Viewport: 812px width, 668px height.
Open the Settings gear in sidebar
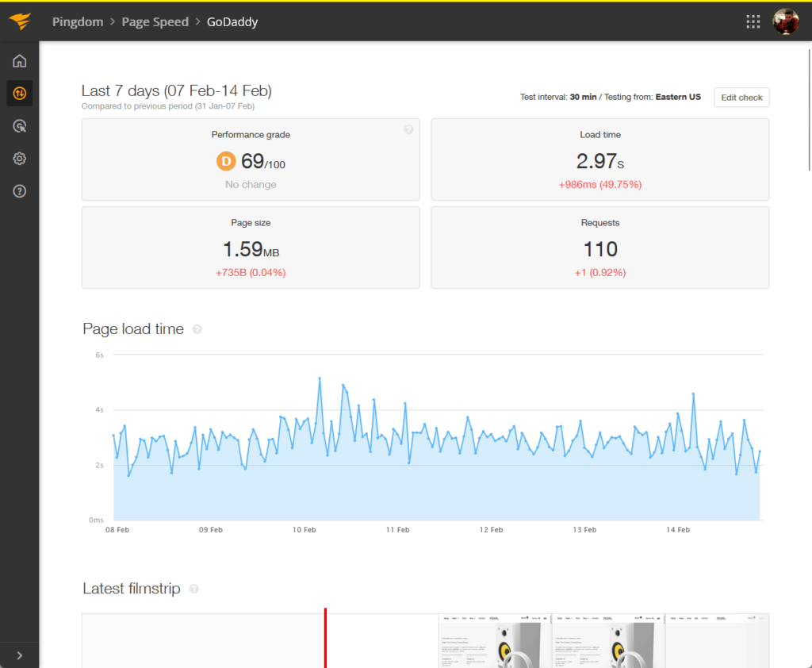(19, 159)
